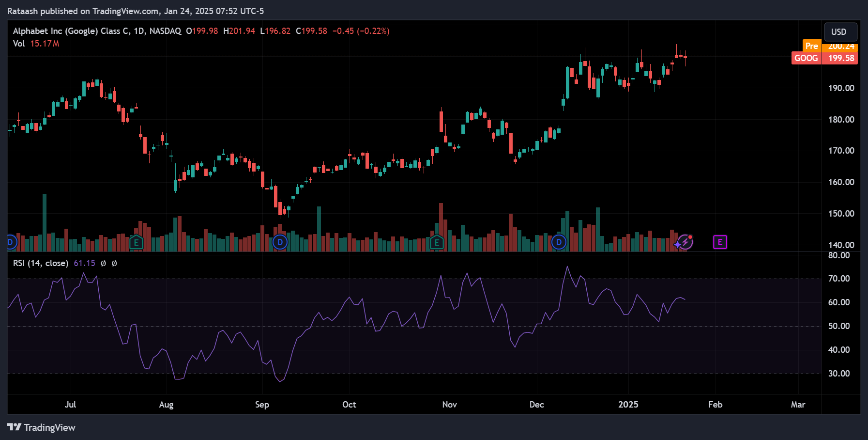Click the 180.00 price axis label
This screenshot has height=440, width=868.
[x=841, y=120]
